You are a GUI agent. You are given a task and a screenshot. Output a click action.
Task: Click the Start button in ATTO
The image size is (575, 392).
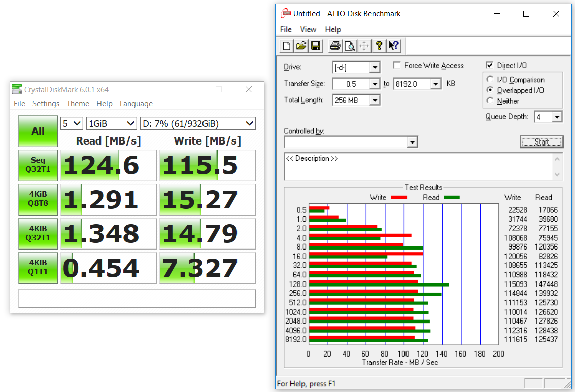tap(542, 142)
